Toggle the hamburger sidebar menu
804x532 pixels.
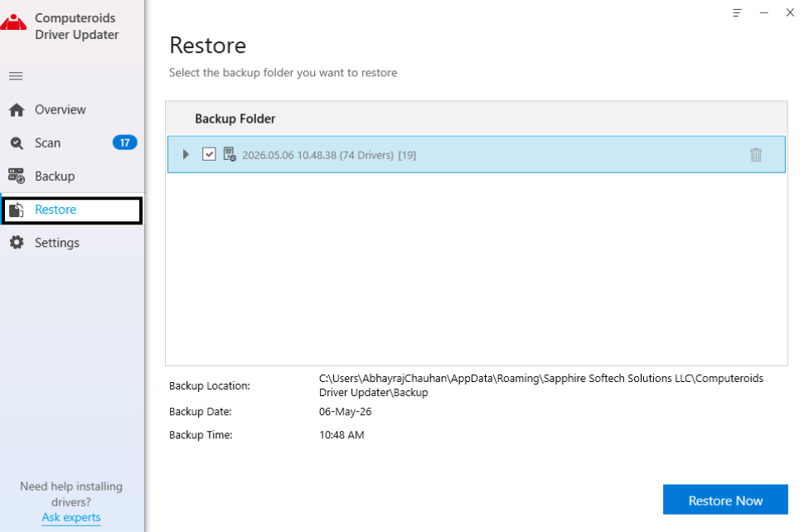coord(16,76)
